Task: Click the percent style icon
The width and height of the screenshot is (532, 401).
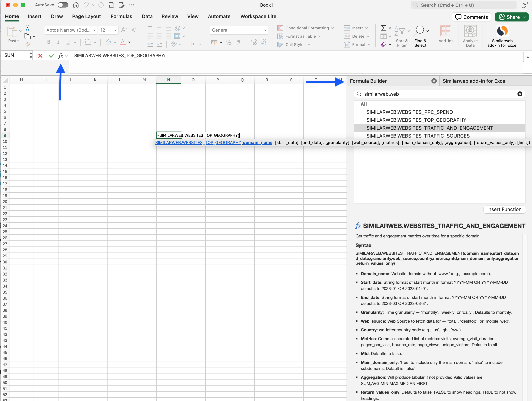Action: point(228,42)
